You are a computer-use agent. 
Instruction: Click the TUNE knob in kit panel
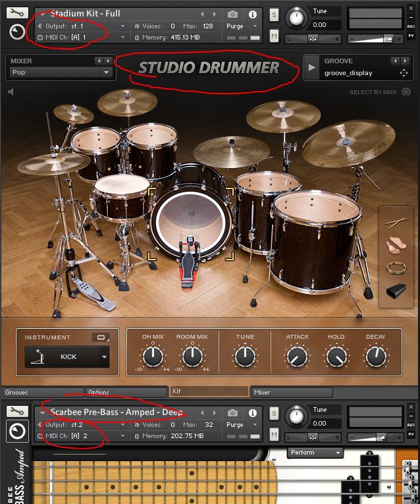tap(245, 356)
